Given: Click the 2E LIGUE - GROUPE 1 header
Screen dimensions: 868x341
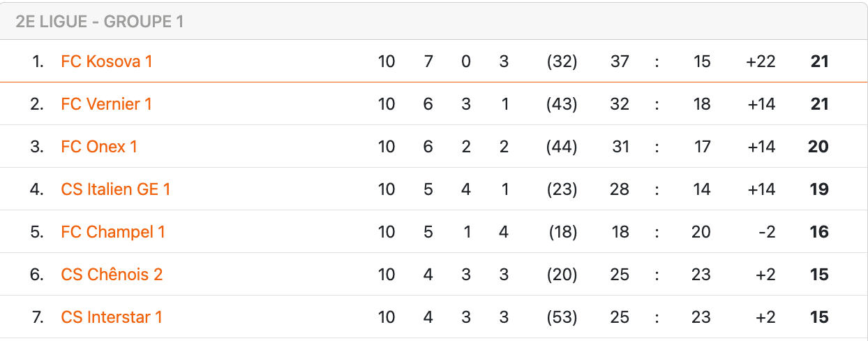Looking at the screenshot, I should 99,22.
